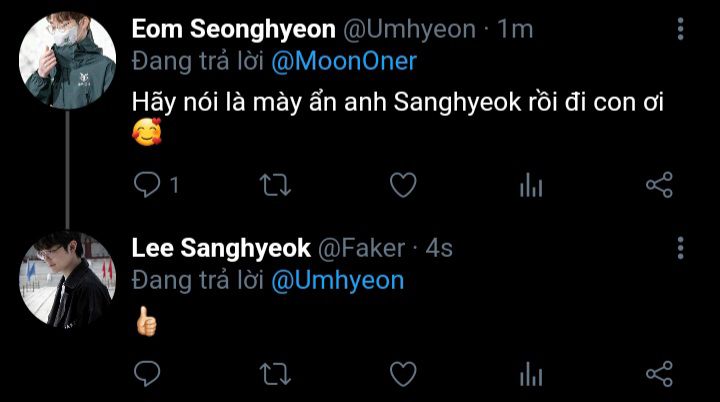View analytics for Eom Seonghyeon's tweet
Image resolution: width=720 pixels, height=402 pixels.
[x=531, y=184]
